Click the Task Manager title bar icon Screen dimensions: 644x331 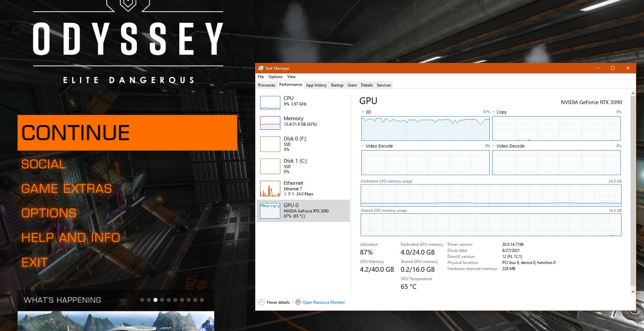[x=261, y=68]
